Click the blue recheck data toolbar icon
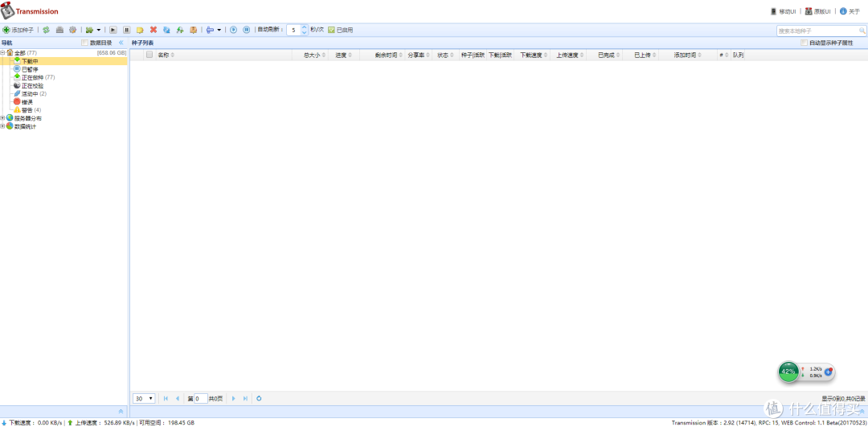868x427 pixels. [166, 30]
